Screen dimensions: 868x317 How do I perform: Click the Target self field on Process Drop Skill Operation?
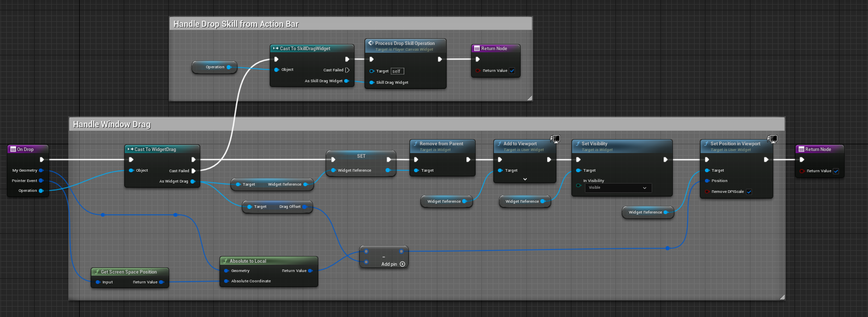[x=398, y=71]
